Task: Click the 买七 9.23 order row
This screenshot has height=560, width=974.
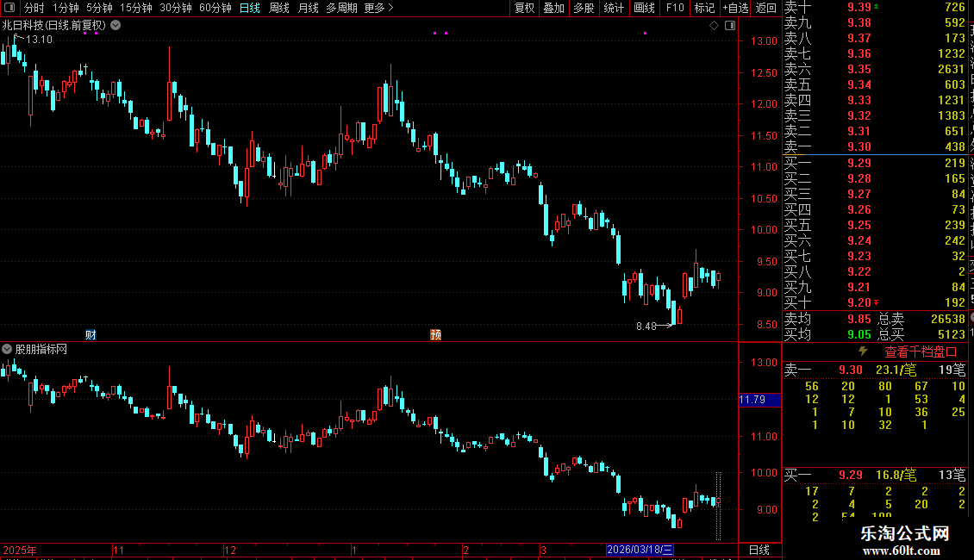Action: tap(875, 256)
